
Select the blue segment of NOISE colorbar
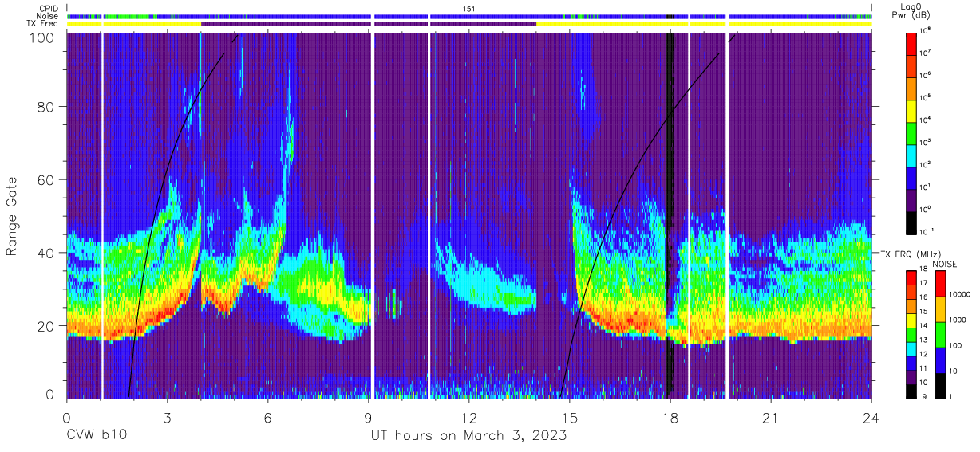tap(941, 360)
